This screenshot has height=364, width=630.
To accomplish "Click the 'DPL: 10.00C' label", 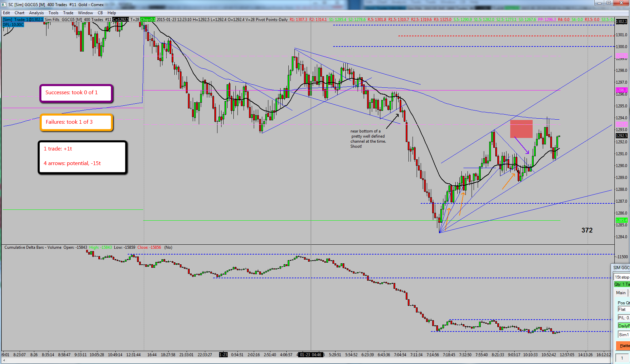I will pos(13,25).
